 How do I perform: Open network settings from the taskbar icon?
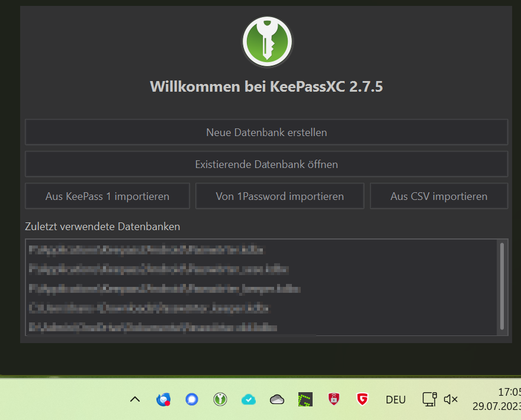429,399
